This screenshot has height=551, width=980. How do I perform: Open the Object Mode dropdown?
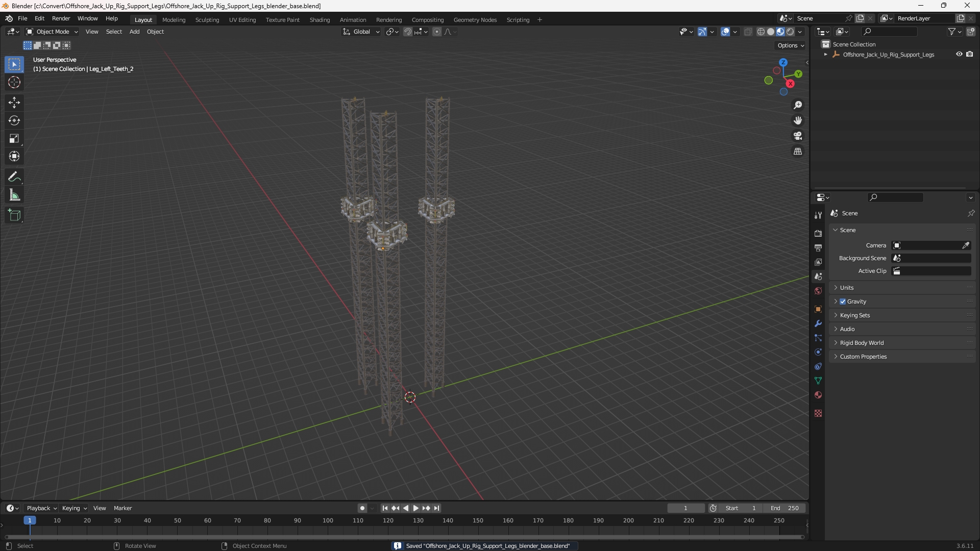pyautogui.click(x=52, y=32)
